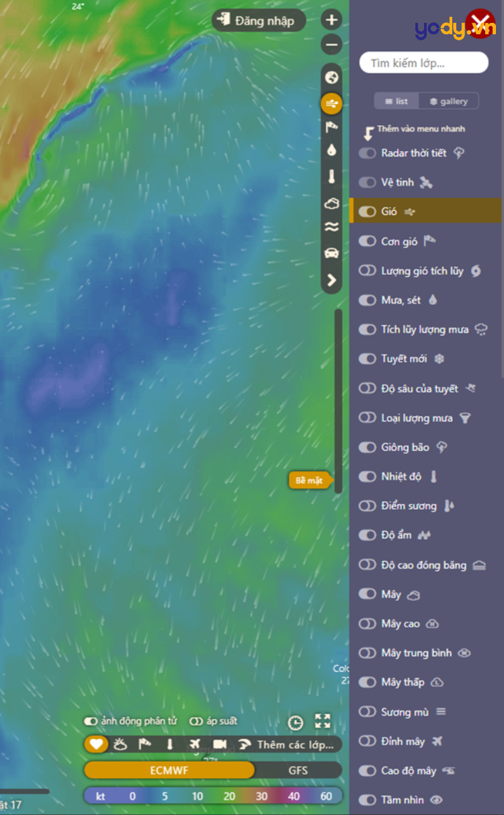
Task: Toggle Mưa, sét switch
Action: pos(367,300)
